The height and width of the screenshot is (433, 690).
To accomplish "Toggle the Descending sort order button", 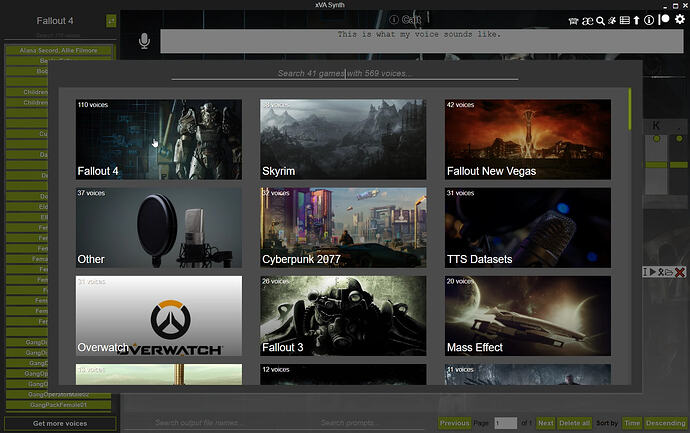I will (x=666, y=423).
